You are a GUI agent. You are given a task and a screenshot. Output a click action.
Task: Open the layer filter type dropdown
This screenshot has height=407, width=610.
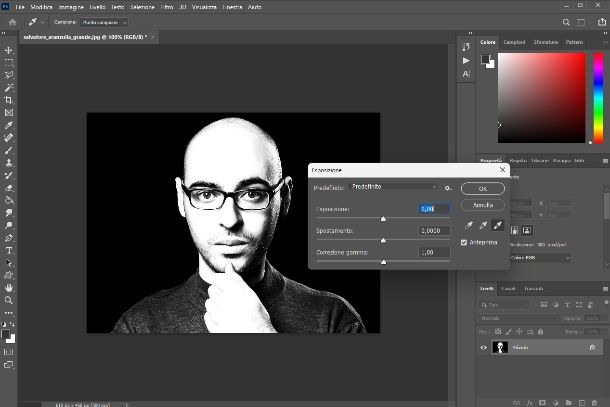tap(504, 305)
